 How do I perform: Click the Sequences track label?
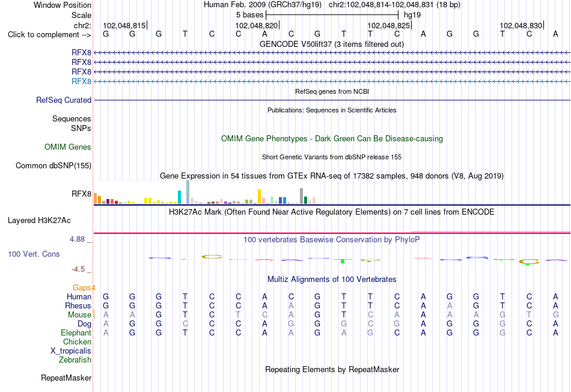pyautogui.click(x=72, y=119)
